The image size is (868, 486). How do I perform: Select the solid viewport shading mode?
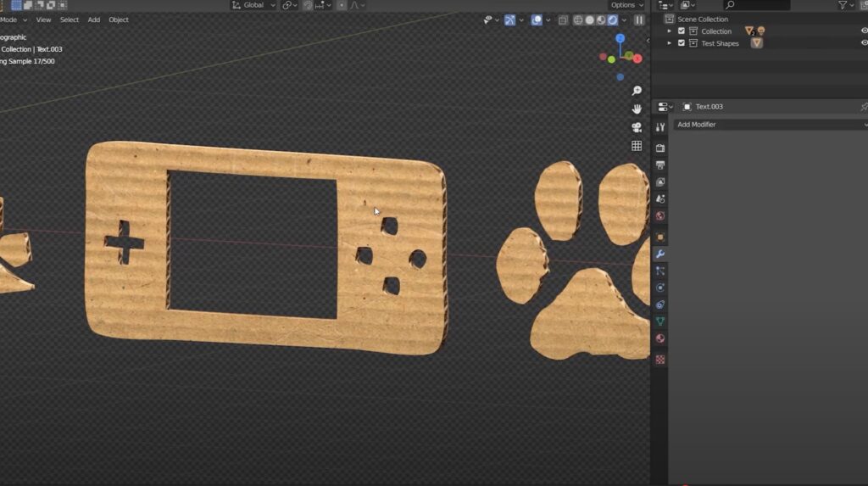point(590,20)
